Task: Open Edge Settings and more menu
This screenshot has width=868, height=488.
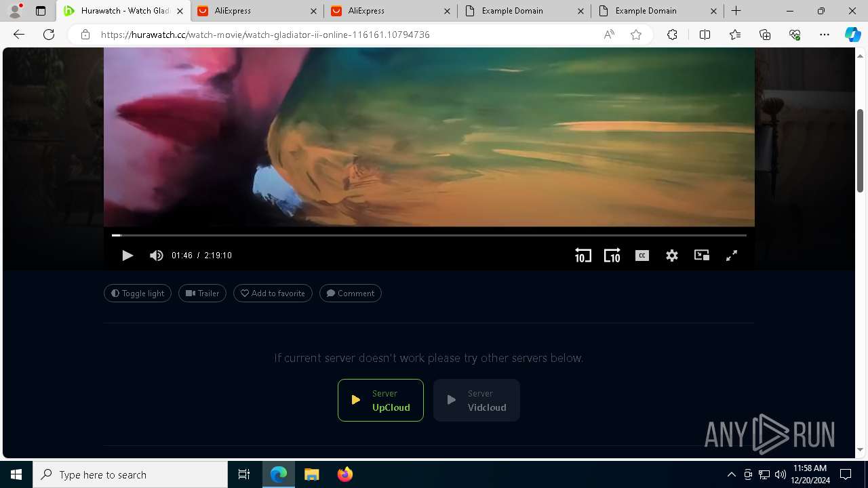Action: point(825,35)
